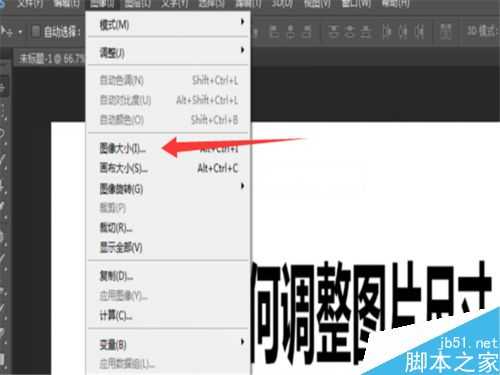Click the first align icon after the menu
500x375 pixels.
click(x=274, y=32)
